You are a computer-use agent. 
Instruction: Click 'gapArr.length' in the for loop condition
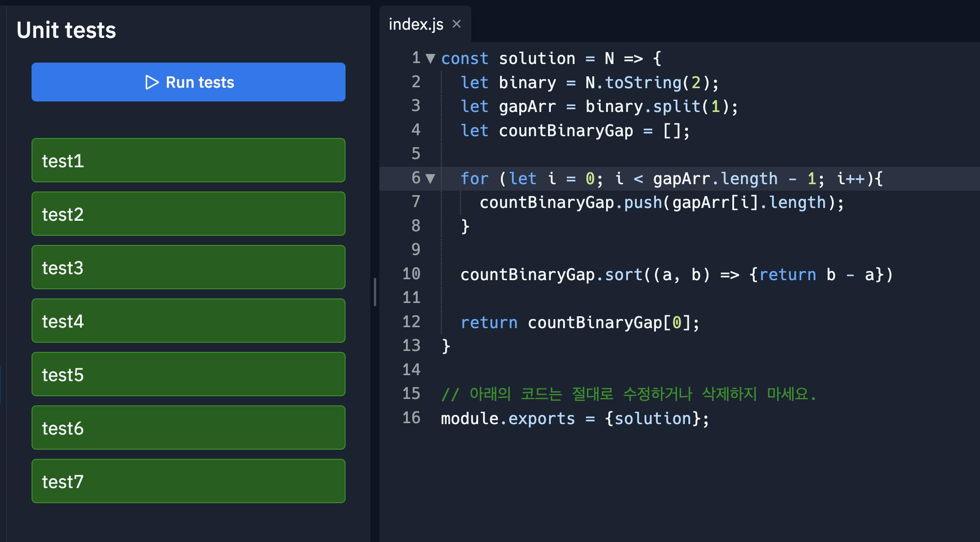[715, 179]
